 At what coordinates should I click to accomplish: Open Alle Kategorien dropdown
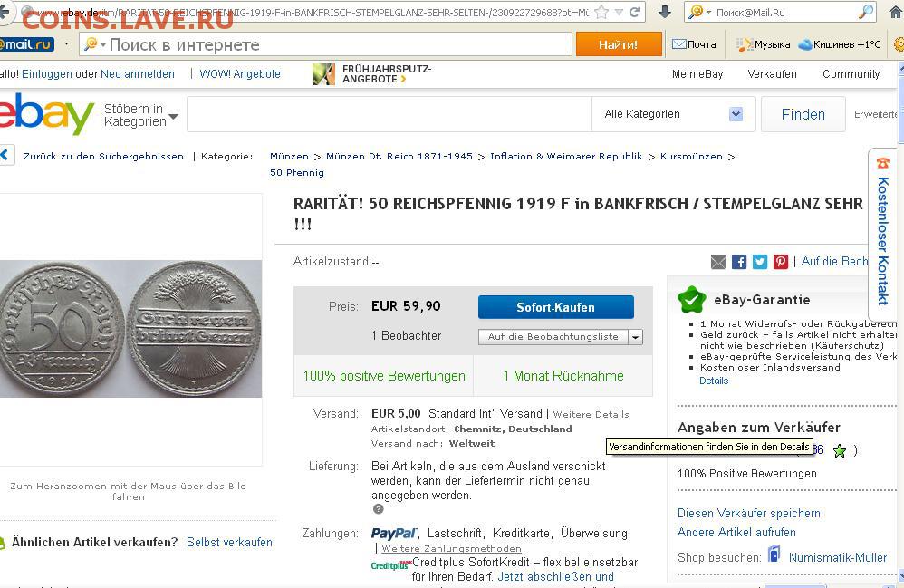[673, 114]
